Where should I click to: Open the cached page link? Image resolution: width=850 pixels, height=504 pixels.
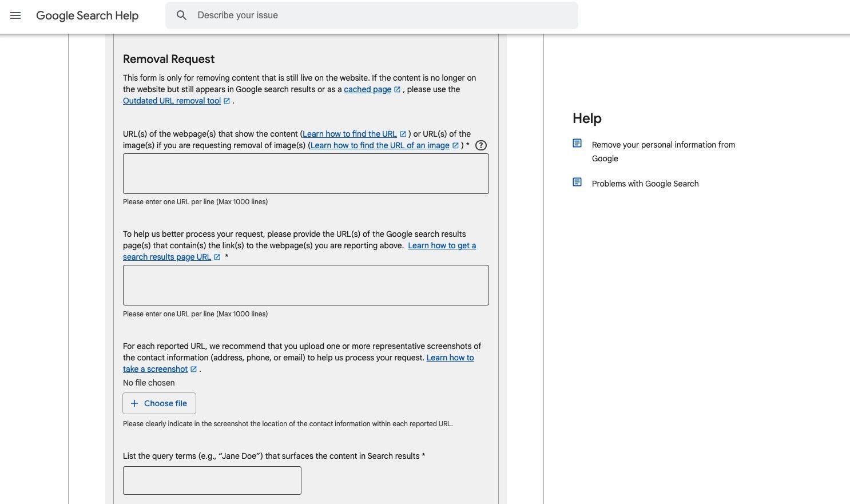click(368, 89)
